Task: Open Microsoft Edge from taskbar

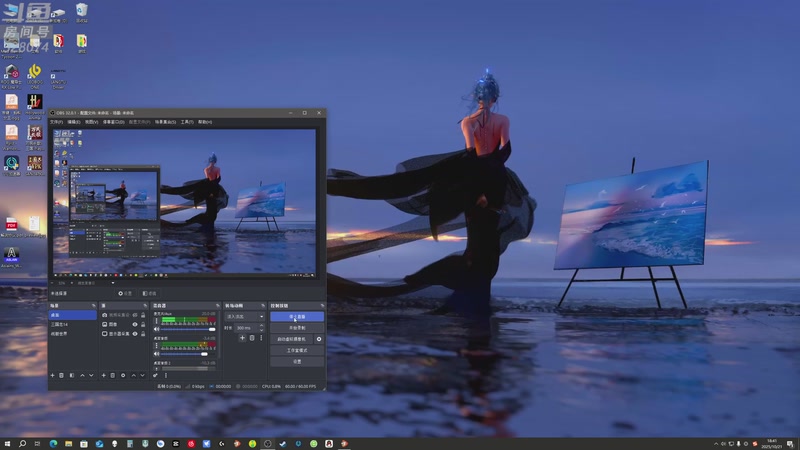Action: [x=53, y=443]
